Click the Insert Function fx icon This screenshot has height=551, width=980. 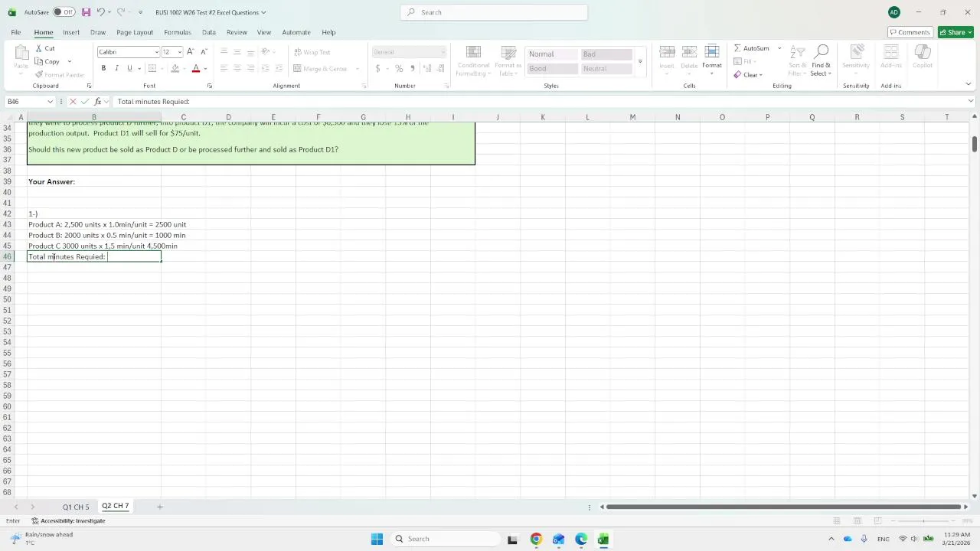[x=97, y=101]
